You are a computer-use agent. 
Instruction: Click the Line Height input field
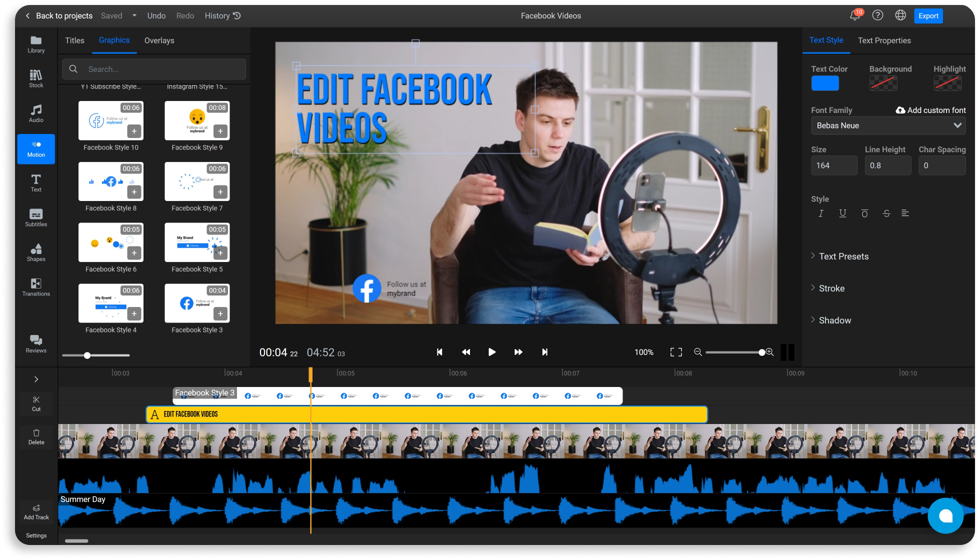888,165
